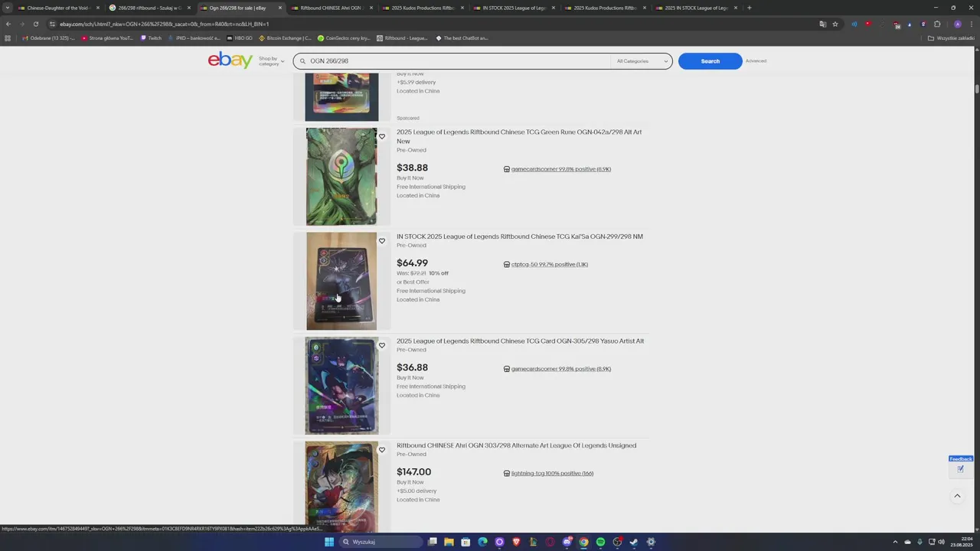Open the Advanced search link

coord(756,61)
